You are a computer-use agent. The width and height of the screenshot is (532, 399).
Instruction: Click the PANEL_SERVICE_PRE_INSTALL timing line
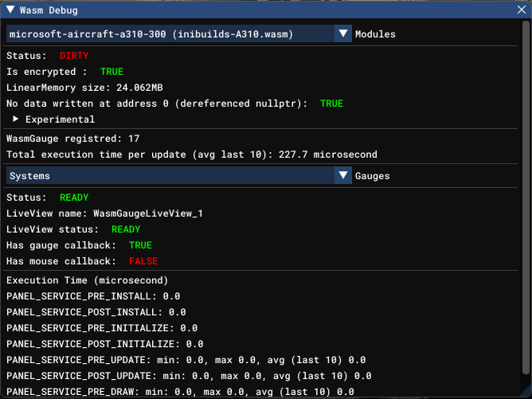coord(93,296)
